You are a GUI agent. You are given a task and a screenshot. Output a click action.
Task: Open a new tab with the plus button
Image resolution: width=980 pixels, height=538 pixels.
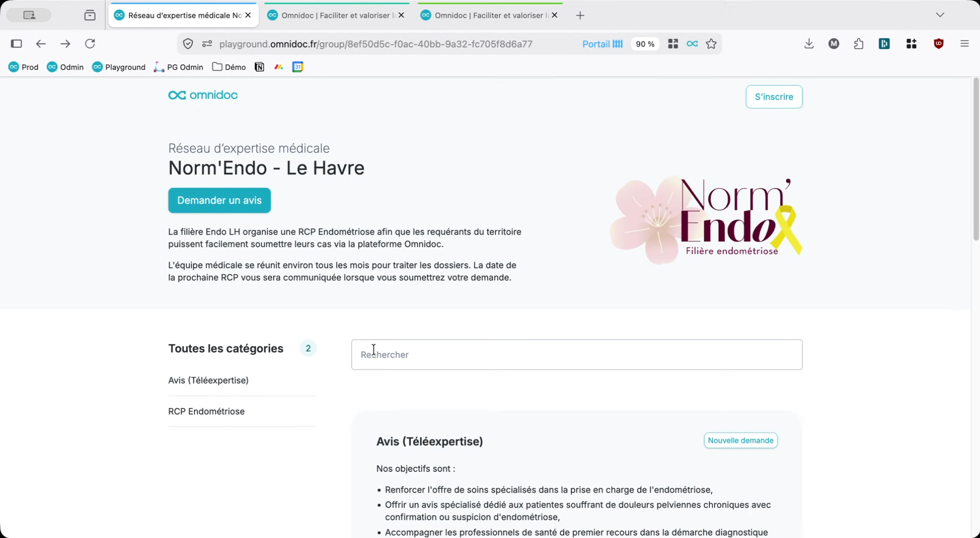(580, 15)
